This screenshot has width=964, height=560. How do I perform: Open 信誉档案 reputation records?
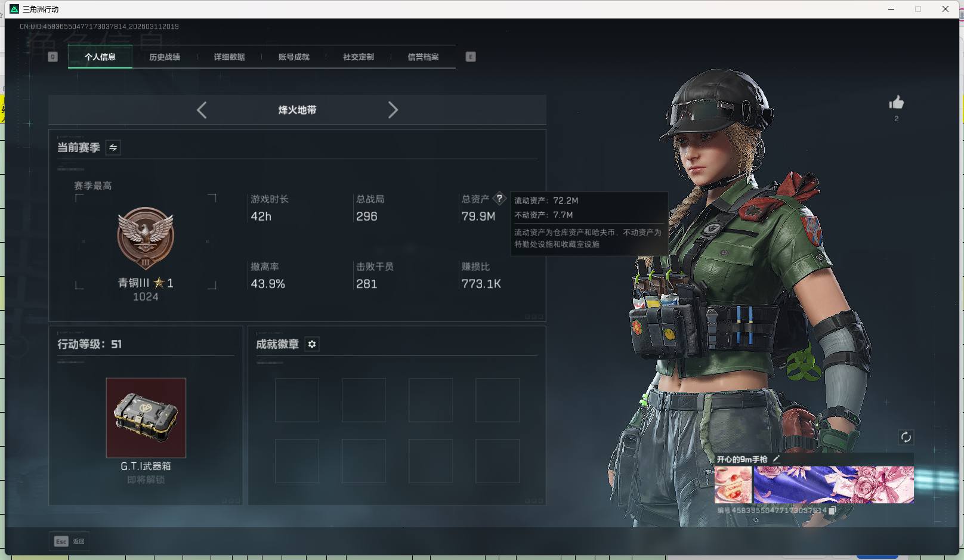(422, 57)
